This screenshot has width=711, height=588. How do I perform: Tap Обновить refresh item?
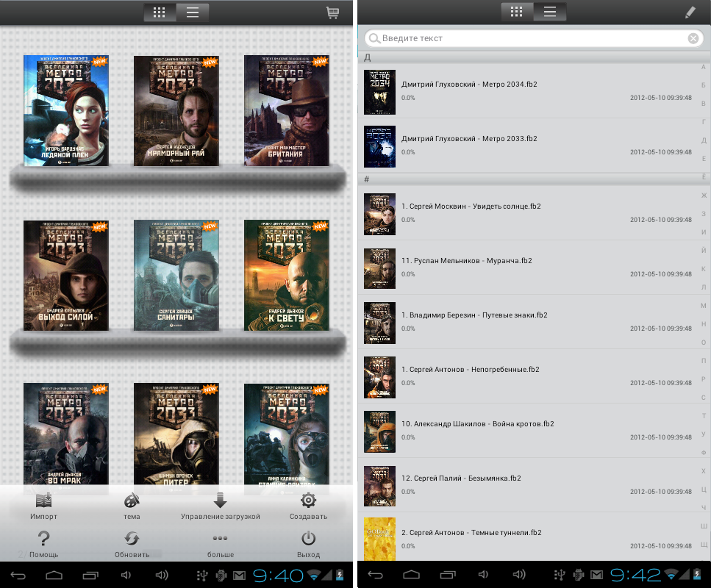pyautogui.click(x=132, y=545)
